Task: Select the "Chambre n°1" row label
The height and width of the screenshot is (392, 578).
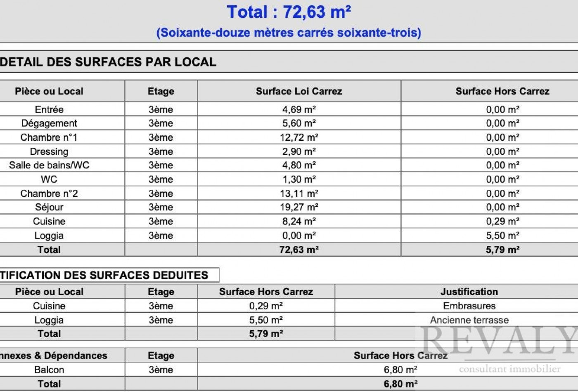Action: 49,137
